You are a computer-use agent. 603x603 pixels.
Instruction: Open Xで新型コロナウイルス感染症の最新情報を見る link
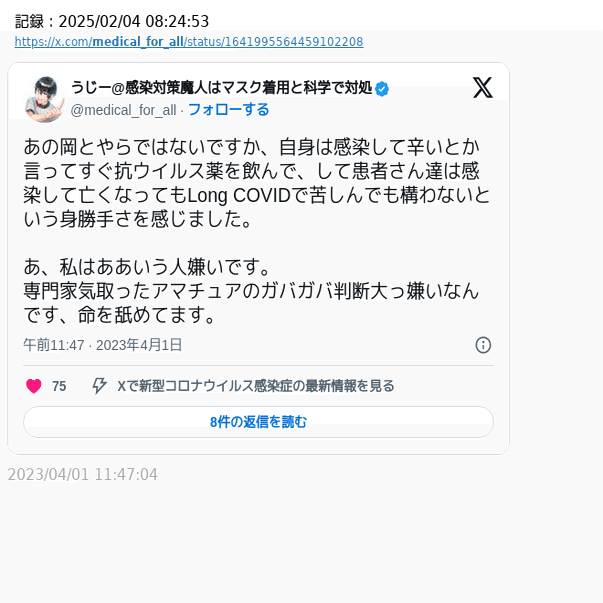256,386
